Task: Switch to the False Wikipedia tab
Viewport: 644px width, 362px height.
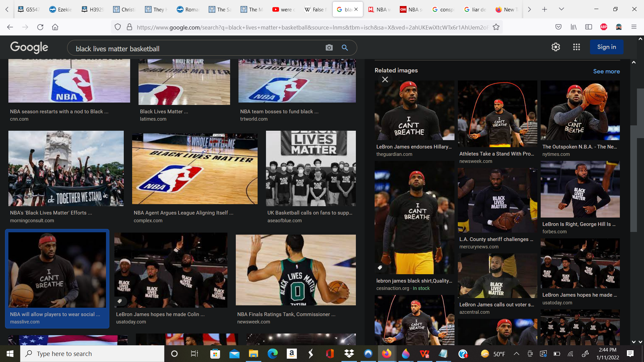Action: [x=315, y=9]
